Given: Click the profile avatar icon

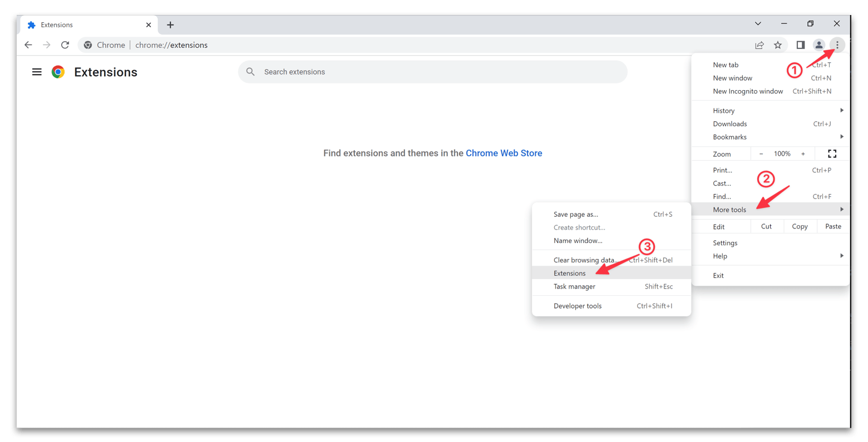Looking at the screenshot, I should pyautogui.click(x=818, y=45).
